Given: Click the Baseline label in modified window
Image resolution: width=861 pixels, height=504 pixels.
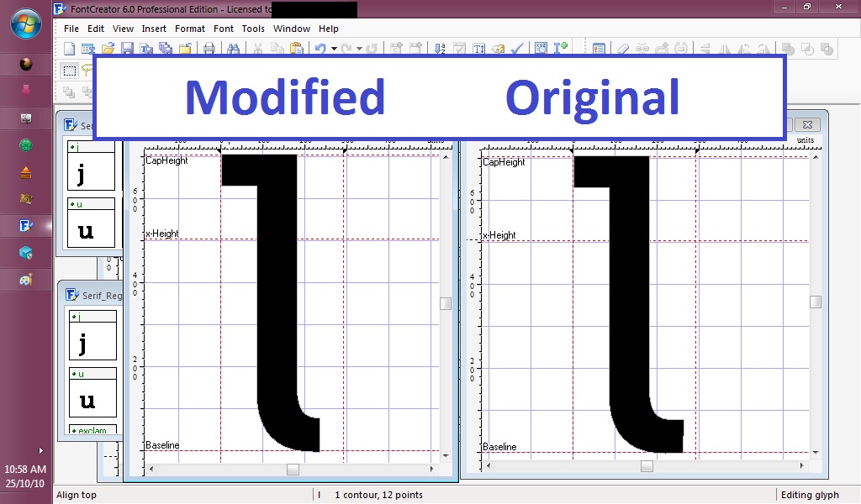Looking at the screenshot, I should tap(162, 445).
